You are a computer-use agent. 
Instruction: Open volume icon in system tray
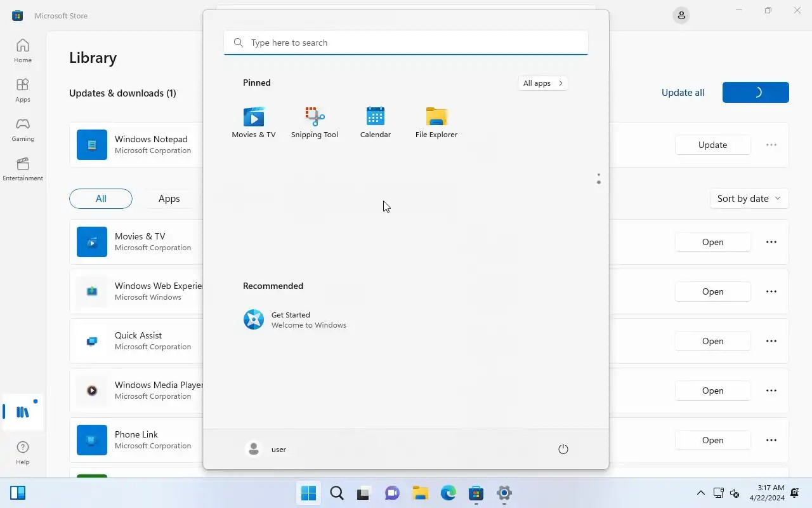pyautogui.click(x=735, y=493)
